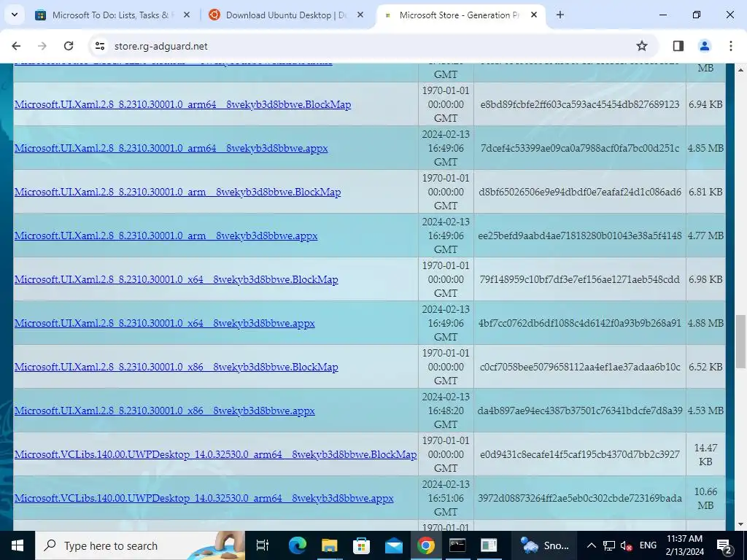This screenshot has width=747, height=560.
Task: Select hash 4bf7cc0762db6df1088c4d6142f0a93b9b268a91
Action: pos(580,323)
